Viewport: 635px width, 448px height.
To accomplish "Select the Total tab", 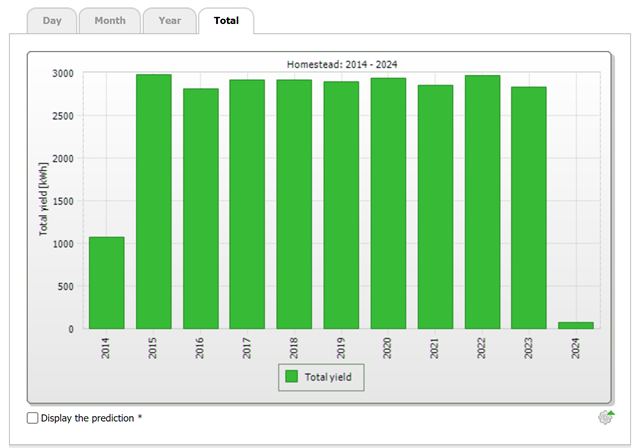I will [x=226, y=20].
